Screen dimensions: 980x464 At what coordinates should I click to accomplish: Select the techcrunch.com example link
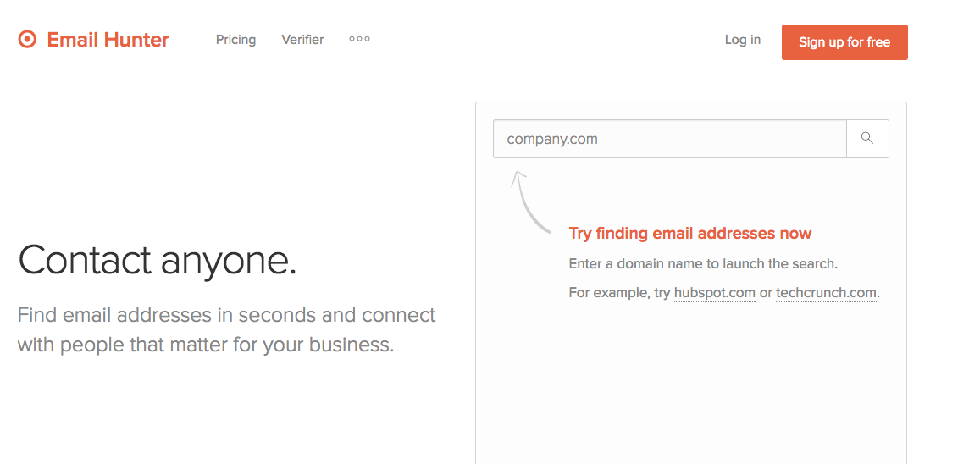(826, 293)
